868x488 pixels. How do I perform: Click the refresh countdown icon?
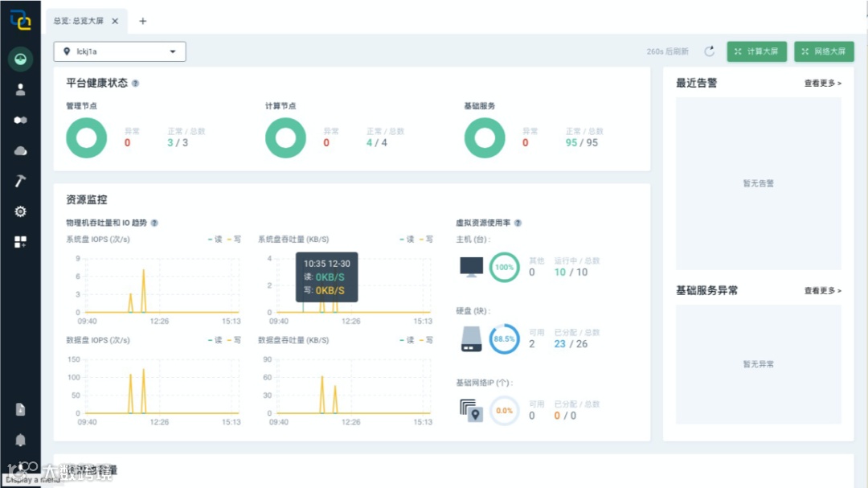[x=709, y=51]
